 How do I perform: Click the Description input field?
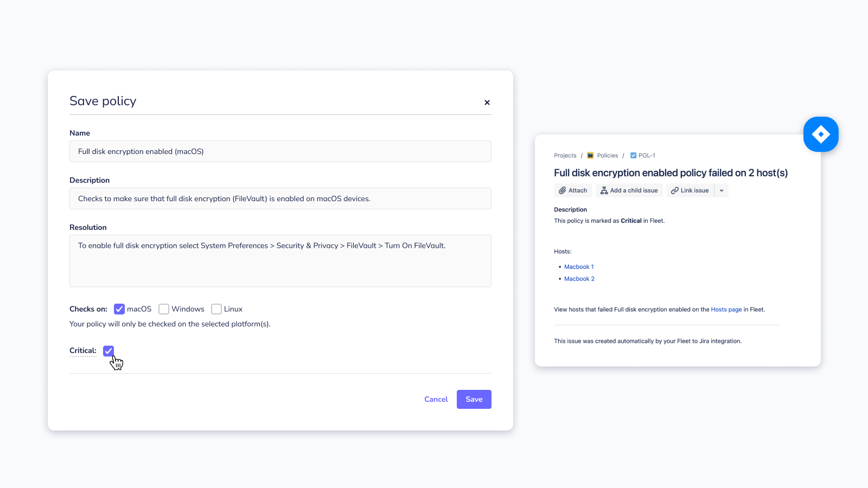tap(280, 198)
